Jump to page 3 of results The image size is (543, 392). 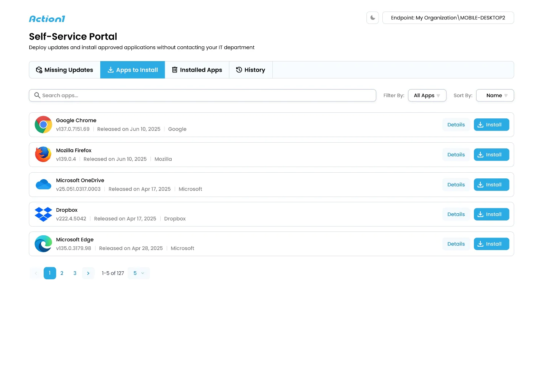[75, 273]
